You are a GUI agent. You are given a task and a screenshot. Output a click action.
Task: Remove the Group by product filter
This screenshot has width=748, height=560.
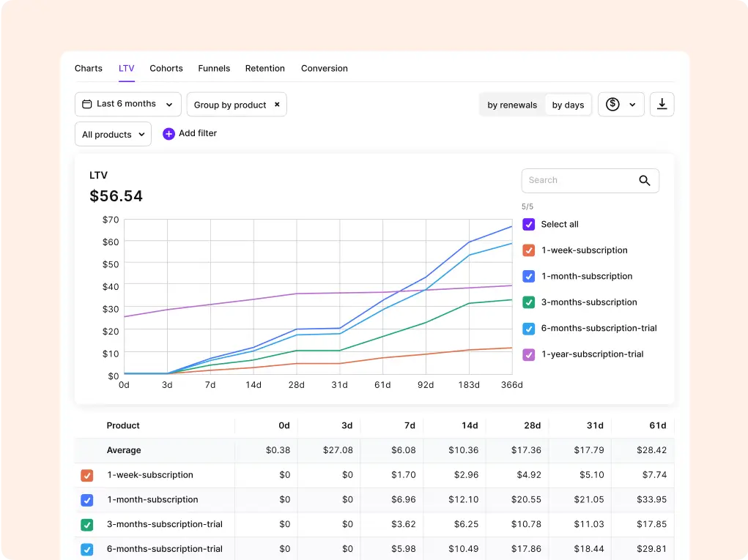(277, 105)
